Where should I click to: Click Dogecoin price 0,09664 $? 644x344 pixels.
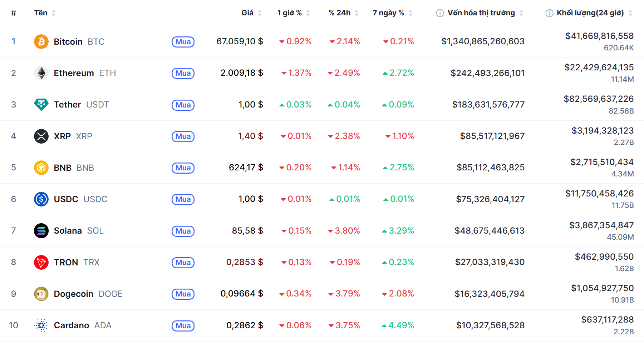[x=242, y=294]
